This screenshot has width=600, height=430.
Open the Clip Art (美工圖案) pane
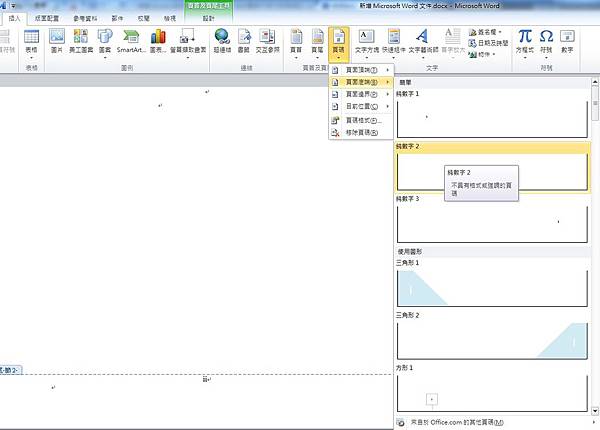pos(81,41)
